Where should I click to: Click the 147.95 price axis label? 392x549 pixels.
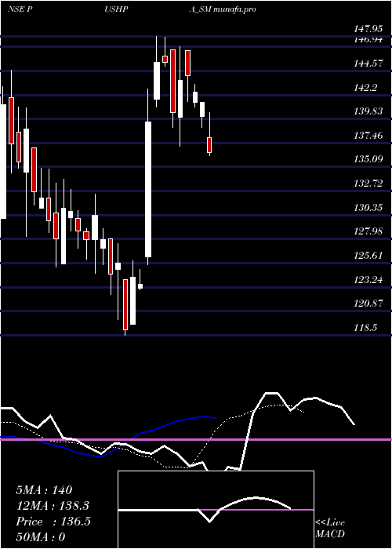pos(368,28)
